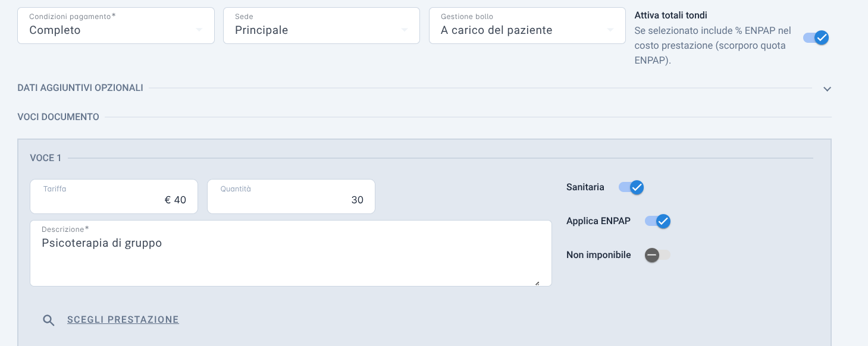
Task: Open the Condizioni pagamento dropdown showing Completo
Action: point(116,26)
